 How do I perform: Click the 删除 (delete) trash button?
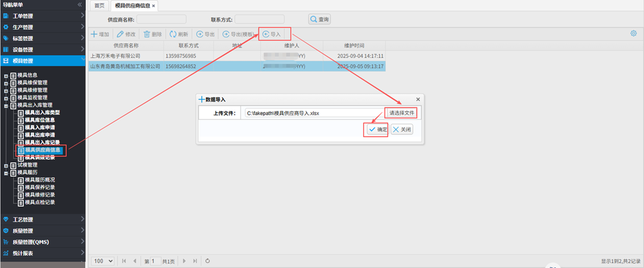[152, 34]
